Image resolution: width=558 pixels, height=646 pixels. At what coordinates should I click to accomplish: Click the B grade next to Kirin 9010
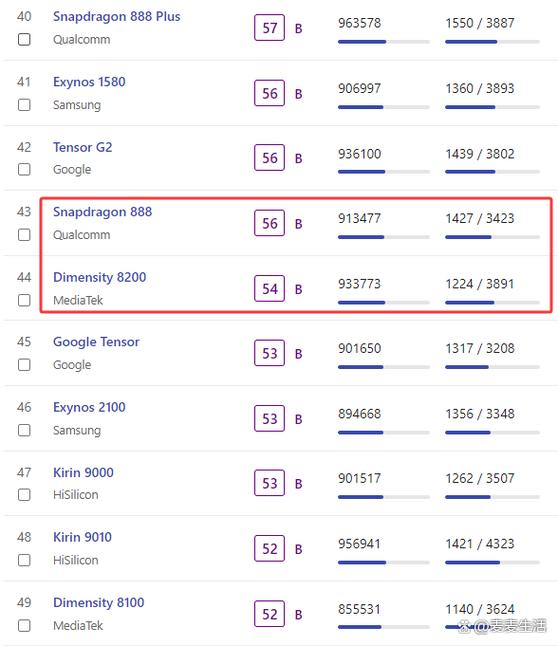click(x=298, y=549)
